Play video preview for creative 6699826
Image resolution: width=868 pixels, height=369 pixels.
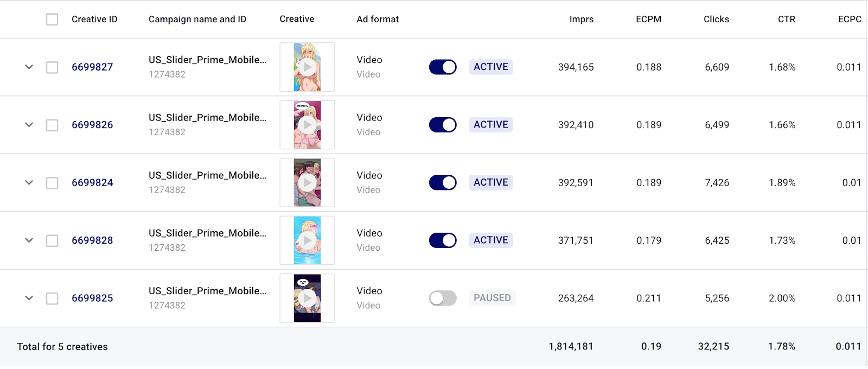coord(307,125)
